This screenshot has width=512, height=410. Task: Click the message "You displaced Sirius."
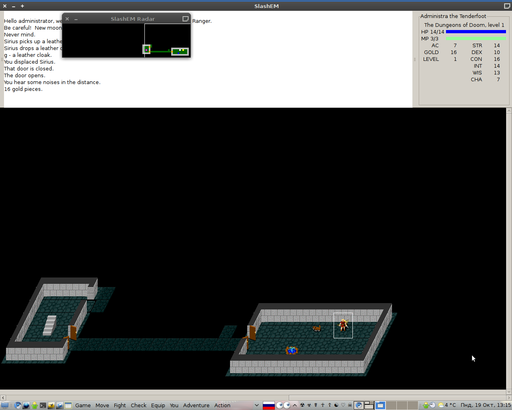pos(29,62)
